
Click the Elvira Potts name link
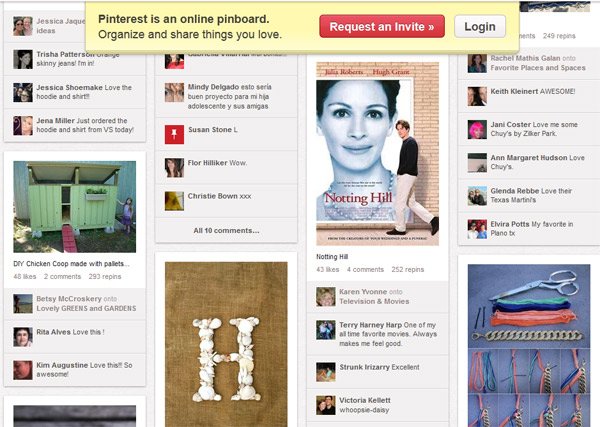coord(510,224)
